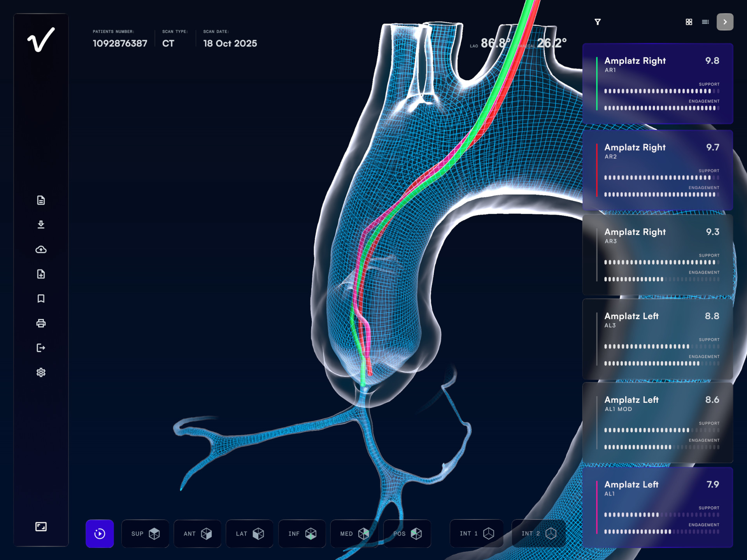Start the auto-rotate playback button
The image size is (747, 560).
100,534
